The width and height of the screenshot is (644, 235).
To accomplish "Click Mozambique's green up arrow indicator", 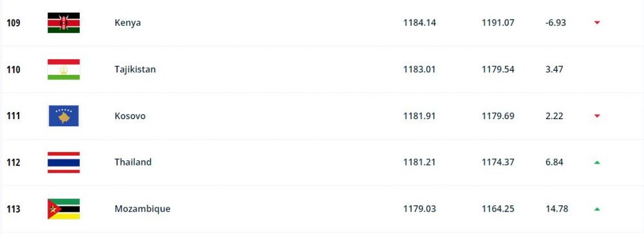I will coord(597,209).
